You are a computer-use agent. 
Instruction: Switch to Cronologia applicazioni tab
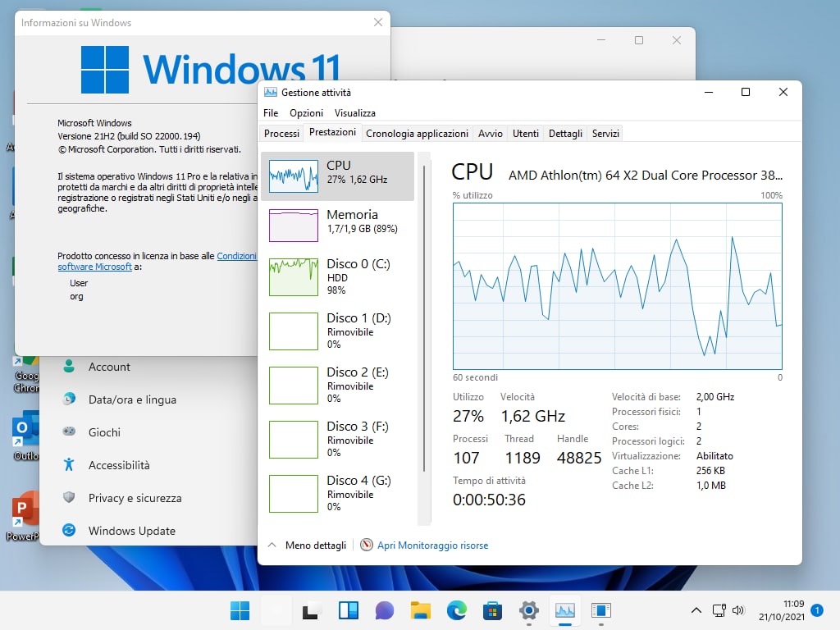(x=417, y=134)
